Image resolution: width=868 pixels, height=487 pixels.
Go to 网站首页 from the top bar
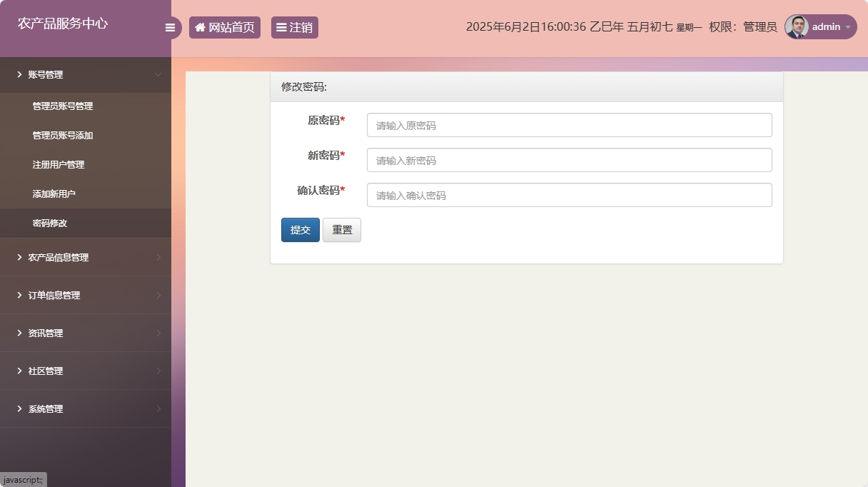click(x=225, y=27)
